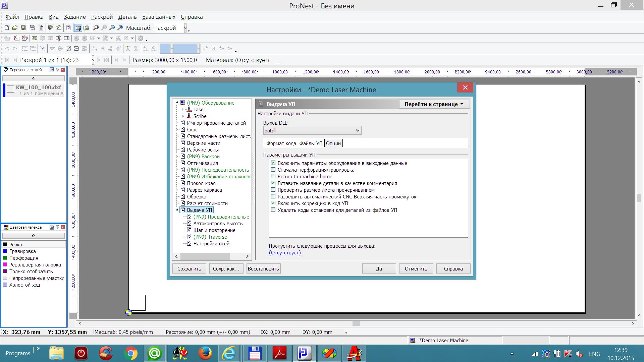Toggle Сначала перфорация/гравировка checkbox

(x=273, y=170)
